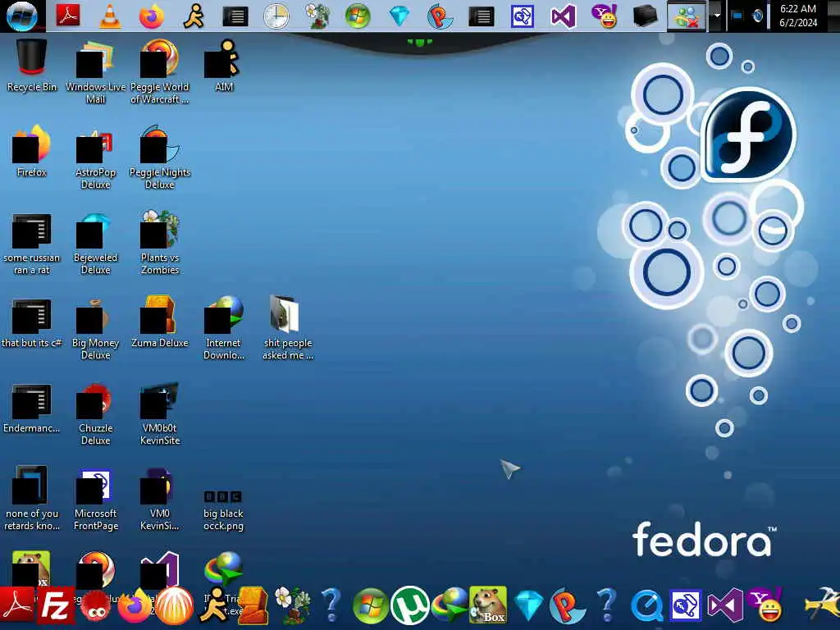Click the analog clock icon in top bar
This screenshot has height=630, width=840.
pyautogui.click(x=276, y=16)
